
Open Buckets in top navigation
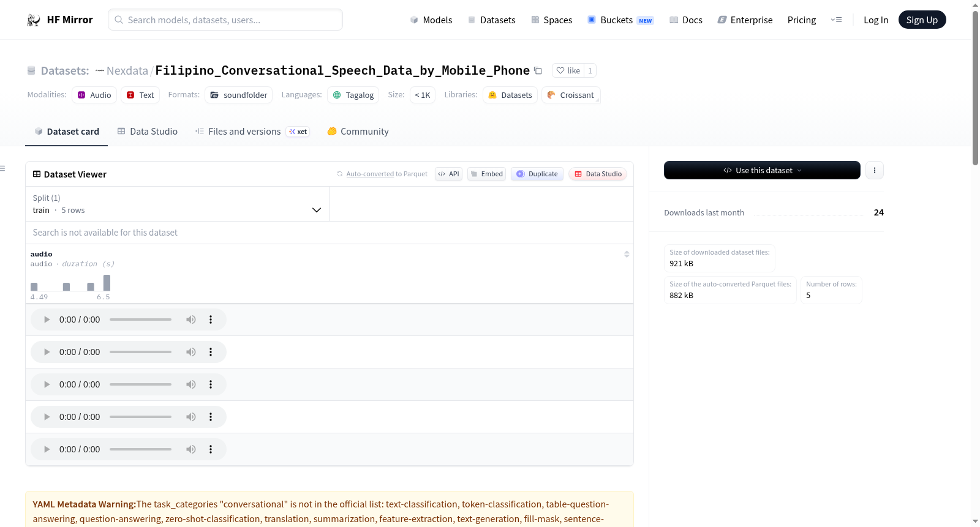coord(620,20)
